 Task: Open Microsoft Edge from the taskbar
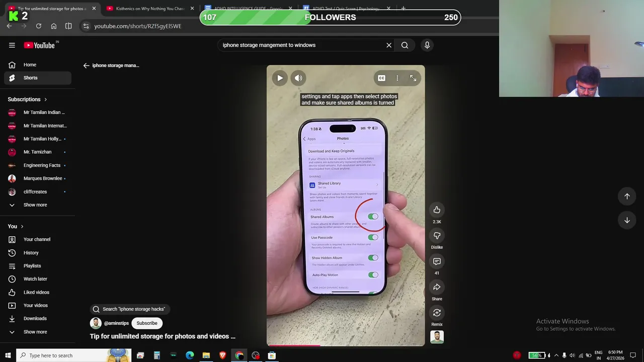pos(190,355)
